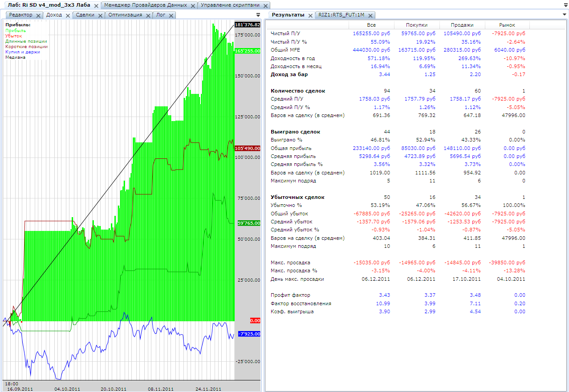Switch to the Управление скриптами tab

tap(229, 5)
